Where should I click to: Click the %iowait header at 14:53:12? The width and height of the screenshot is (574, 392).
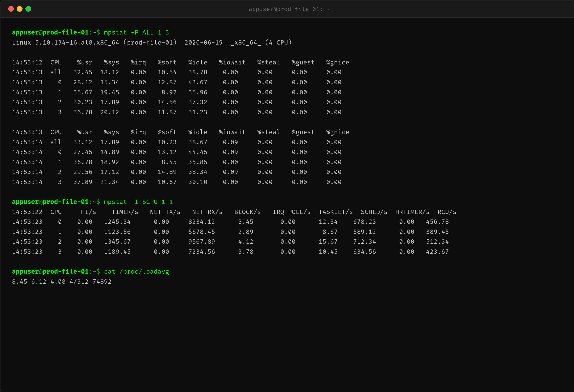(232, 63)
